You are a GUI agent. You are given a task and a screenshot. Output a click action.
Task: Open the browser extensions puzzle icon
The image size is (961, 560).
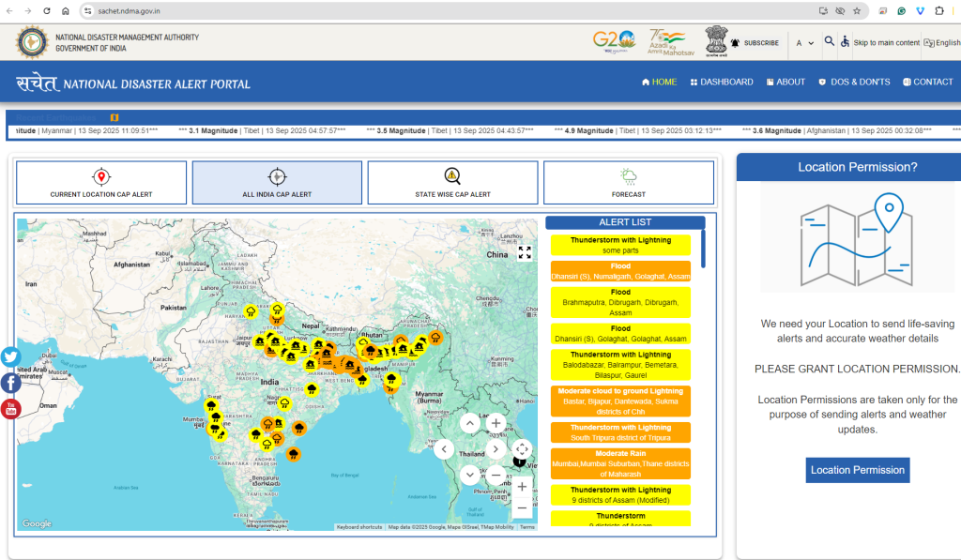[x=938, y=11]
